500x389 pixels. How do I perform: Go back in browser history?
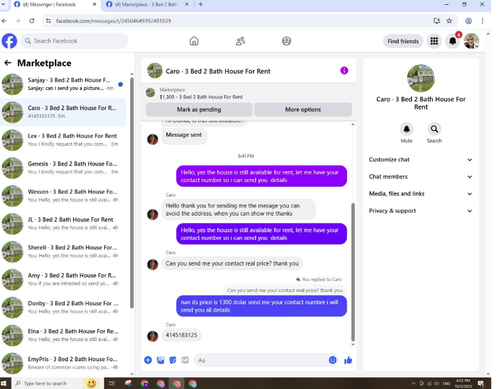point(4,21)
